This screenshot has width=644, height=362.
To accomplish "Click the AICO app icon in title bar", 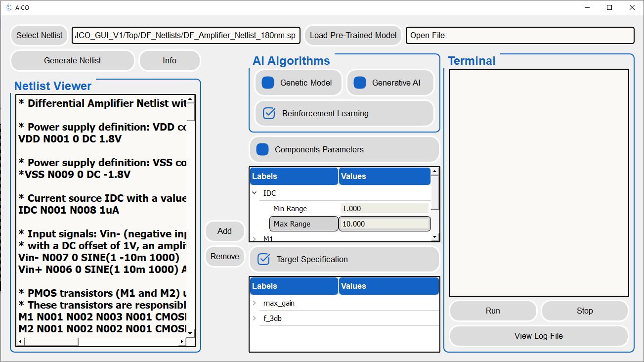I will click(x=8, y=8).
